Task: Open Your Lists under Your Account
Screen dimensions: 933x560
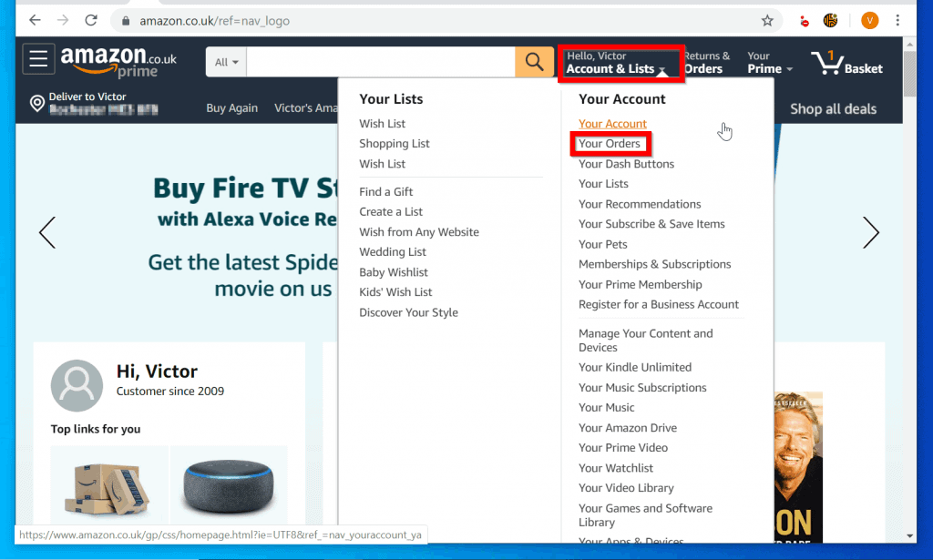Action: [x=603, y=184]
